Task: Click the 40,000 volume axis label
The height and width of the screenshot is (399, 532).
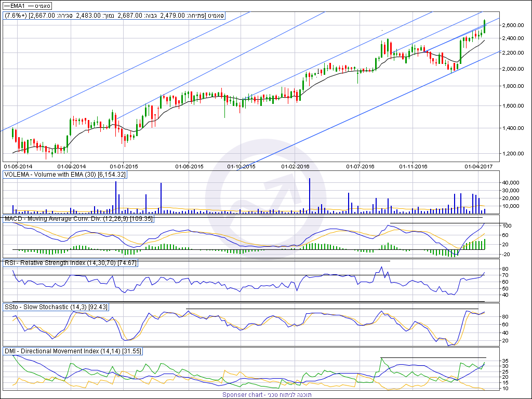Action: pyautogui.click(x=512, y=183)
